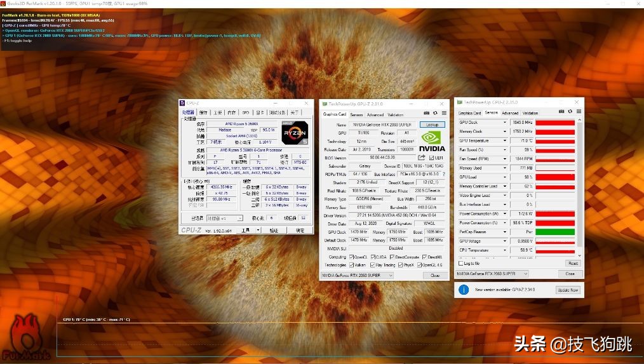
Task: Open hamburger menu in GPU-Z Sensors window
Action: click(x=579, y=111)
